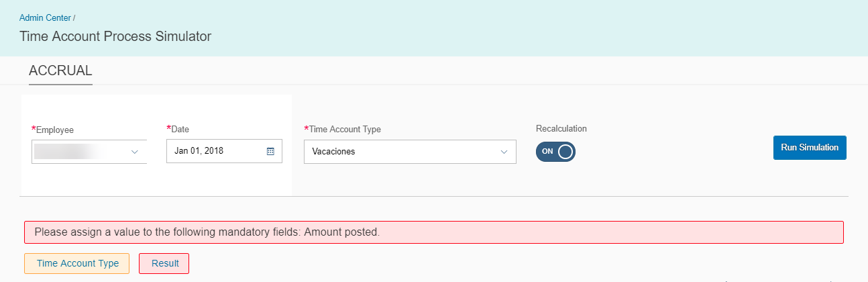Viewport: 868px width, 282px height.
Task: Show the yellow Time Account Type section
Action: click(78, 263)
